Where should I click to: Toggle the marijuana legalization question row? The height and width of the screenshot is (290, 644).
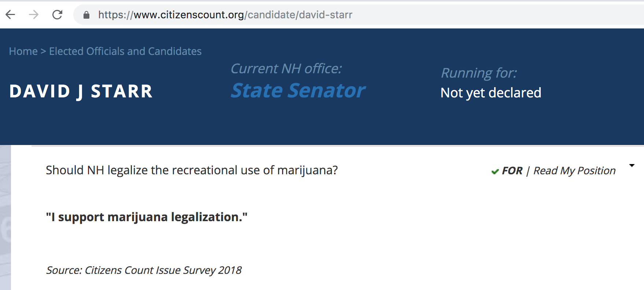coord(192,170)
